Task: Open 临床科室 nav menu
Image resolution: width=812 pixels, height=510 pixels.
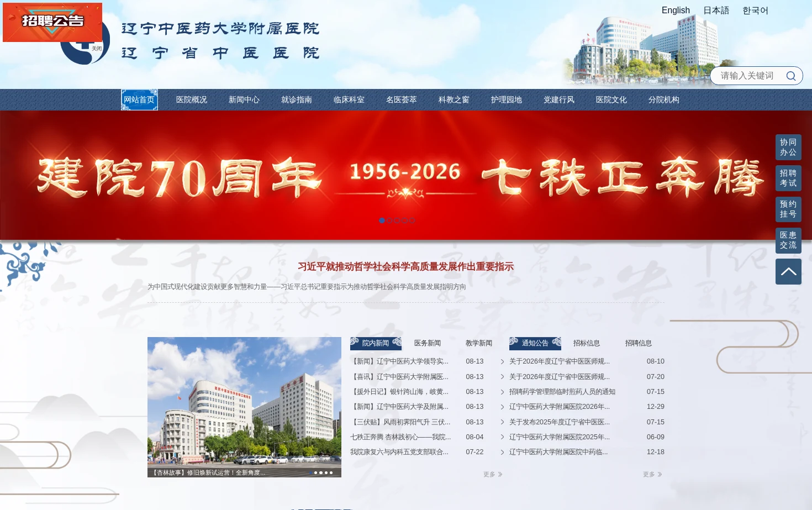Action: tap(349, 100)
